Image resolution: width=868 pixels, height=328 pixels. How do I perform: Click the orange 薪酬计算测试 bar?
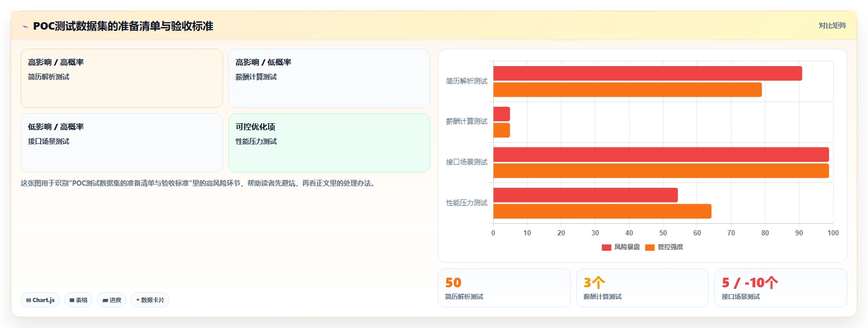[502, 130]
